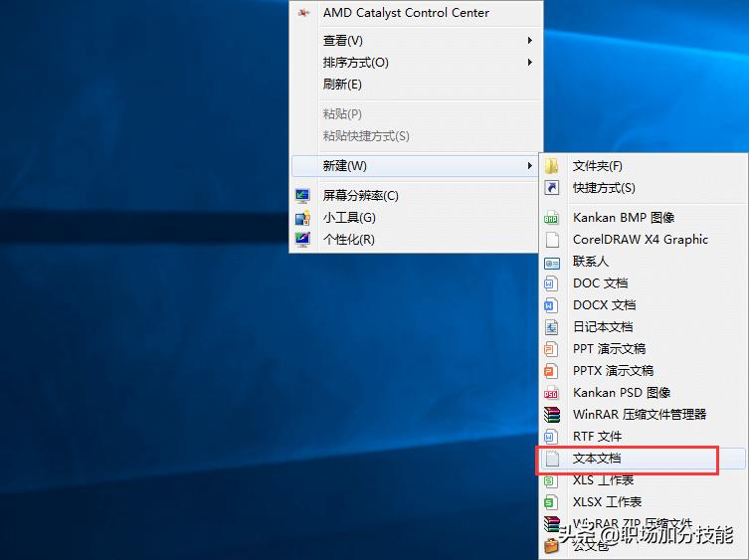Create a new XLSX 工作表
The width and height of the screenshot is (749, 560).
pos(643,502)
